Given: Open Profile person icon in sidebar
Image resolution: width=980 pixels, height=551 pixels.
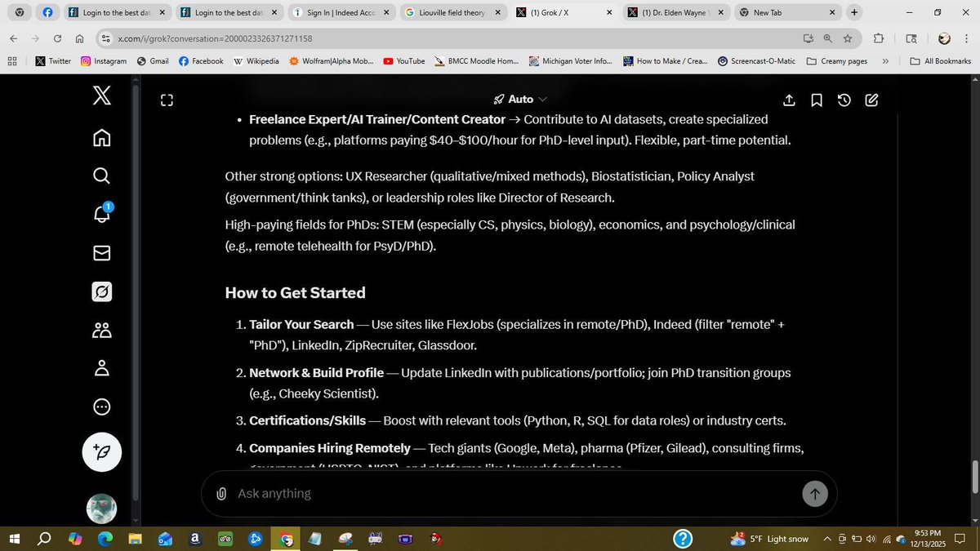Looking at the screenshot, I should (x=101, y=368).
